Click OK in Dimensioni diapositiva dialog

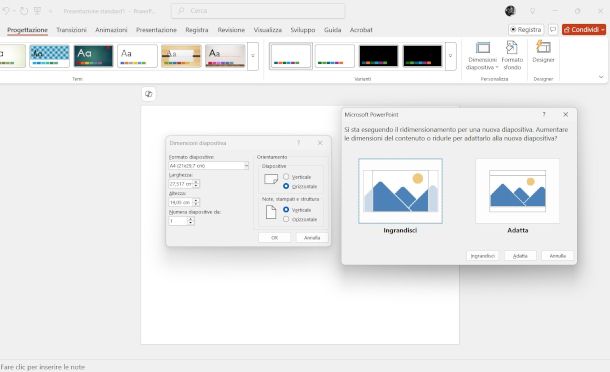(x=274, y=237)
